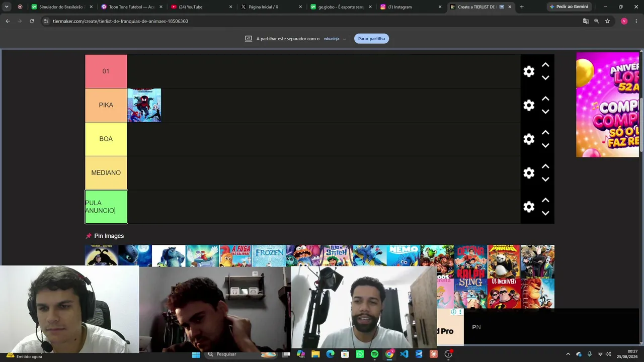Switch to Simulador do Brasileirão tab
The height and width of the screenshot is (362, 644).
click(x=62, y=7)
